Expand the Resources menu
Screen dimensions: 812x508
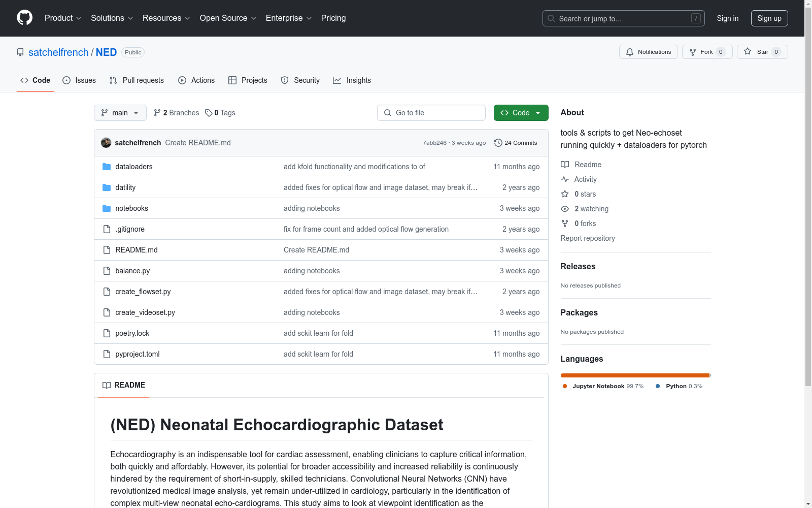(166, 18)
